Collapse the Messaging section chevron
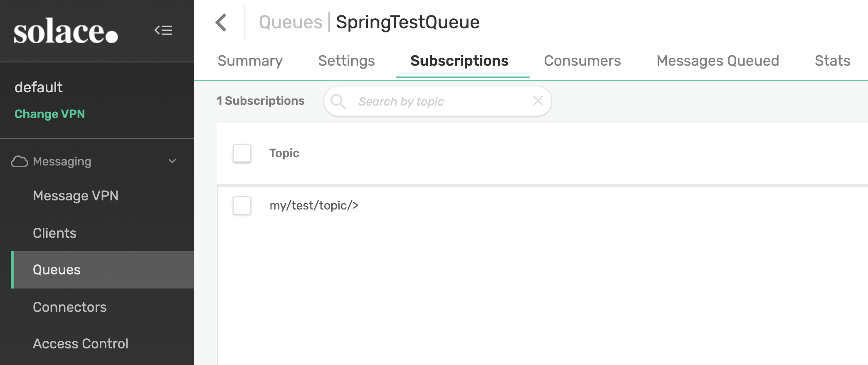The height and width of the screenshot is (365, 868). point(173,161)
